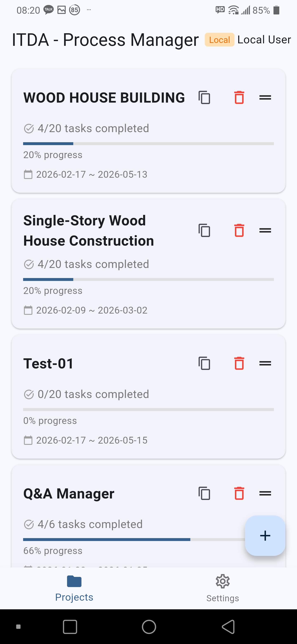Image resolution: width=297 pixels, height=644 pixels.
Task: Delete the Q&A Manager project
Action: click(x=239, y=493)
